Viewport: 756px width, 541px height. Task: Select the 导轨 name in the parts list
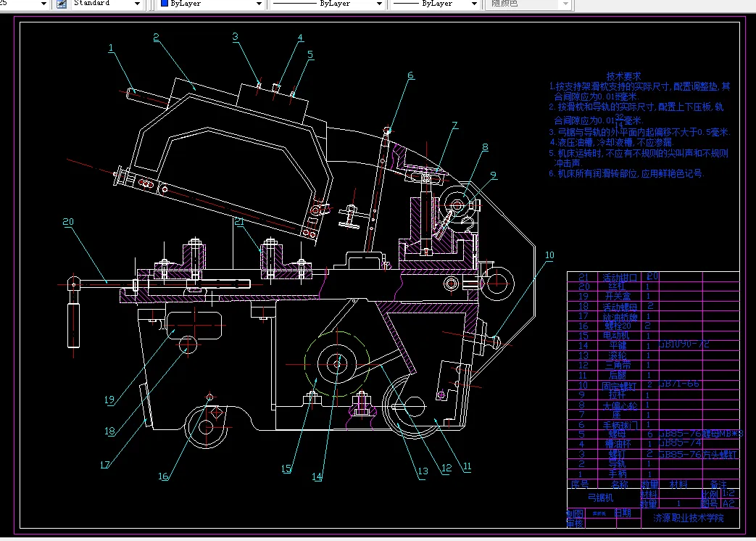tap(617, 463)
